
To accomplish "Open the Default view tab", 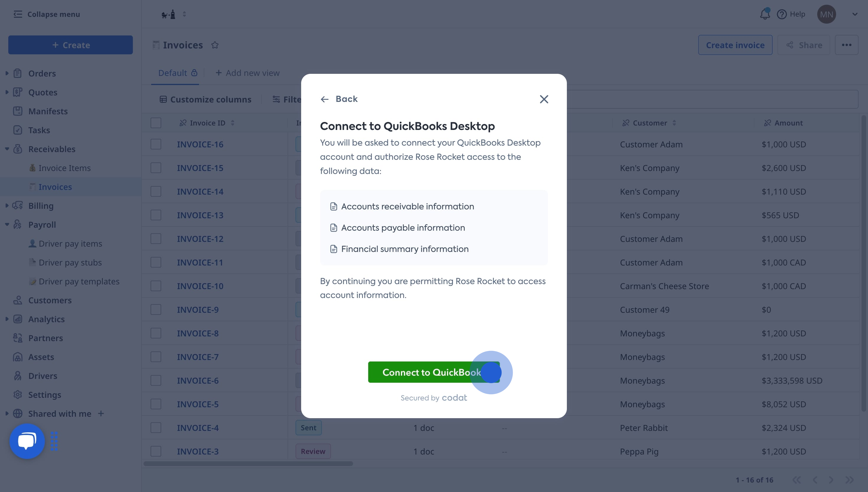I will (173, 73).
